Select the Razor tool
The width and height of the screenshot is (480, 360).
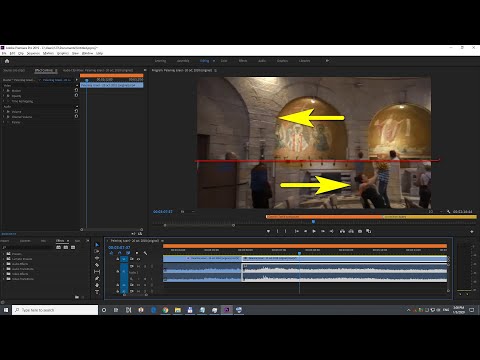click(x=97, y=265)
